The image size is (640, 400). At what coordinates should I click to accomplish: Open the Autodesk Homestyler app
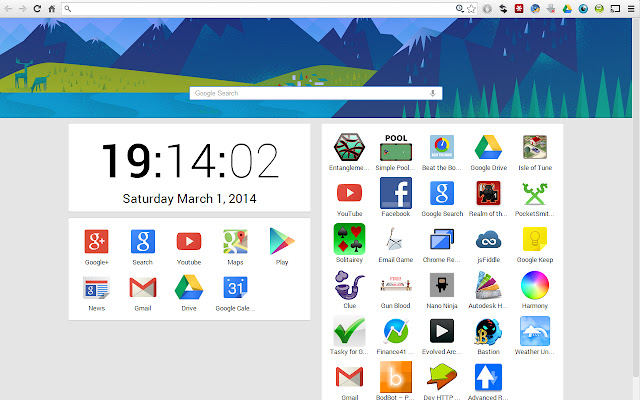pos(488,285)
